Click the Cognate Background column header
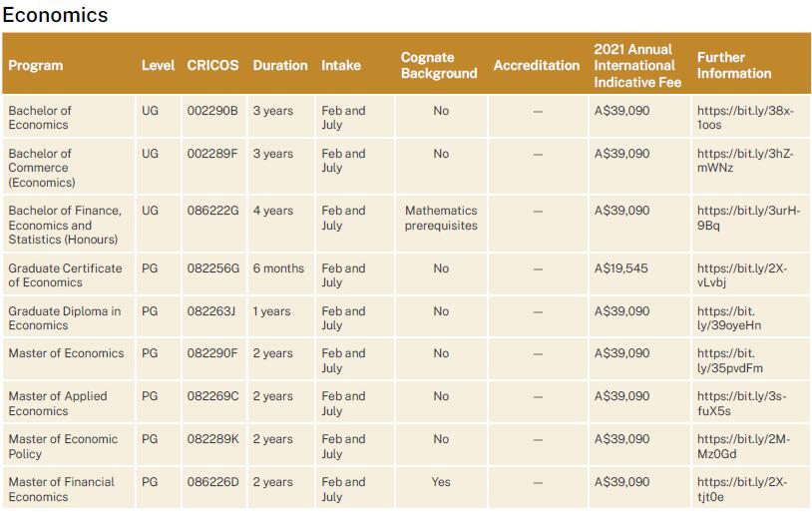Image resolution: width=812 pixels, height=512 pixels. click(439, 66)
